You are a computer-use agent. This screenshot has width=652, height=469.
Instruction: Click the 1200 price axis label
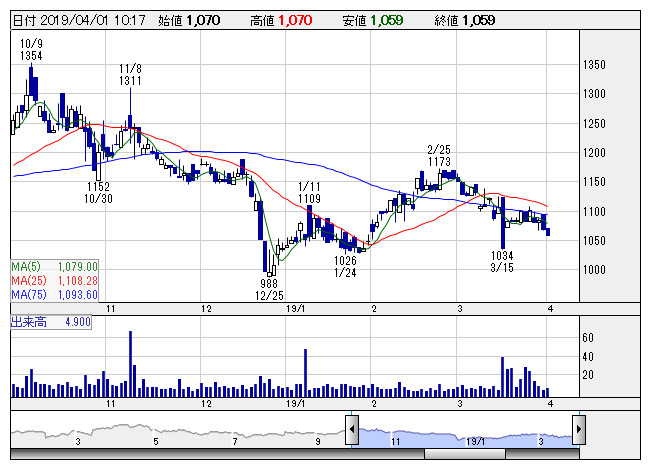pyautogui.click(x=594, y=153)
